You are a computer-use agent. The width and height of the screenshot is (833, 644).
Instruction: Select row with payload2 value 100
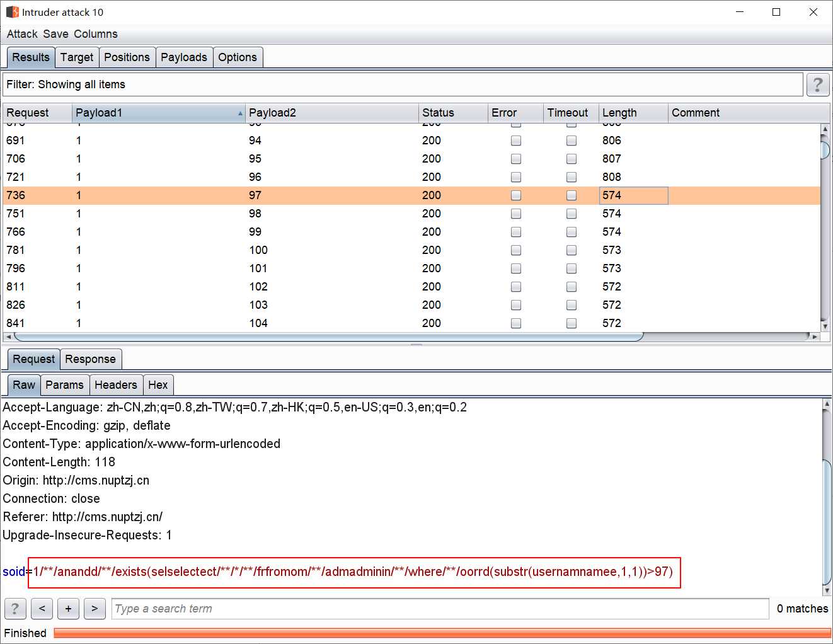click(411, 250)
